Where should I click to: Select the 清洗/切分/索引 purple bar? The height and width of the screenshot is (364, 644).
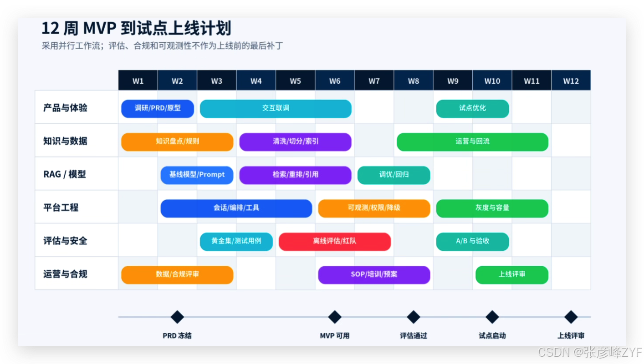point(296,142)
